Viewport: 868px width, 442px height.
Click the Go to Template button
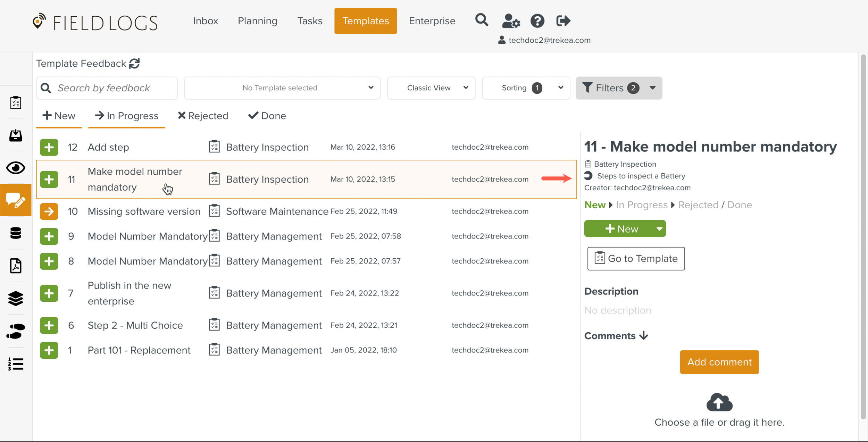(x=636, y=259)
